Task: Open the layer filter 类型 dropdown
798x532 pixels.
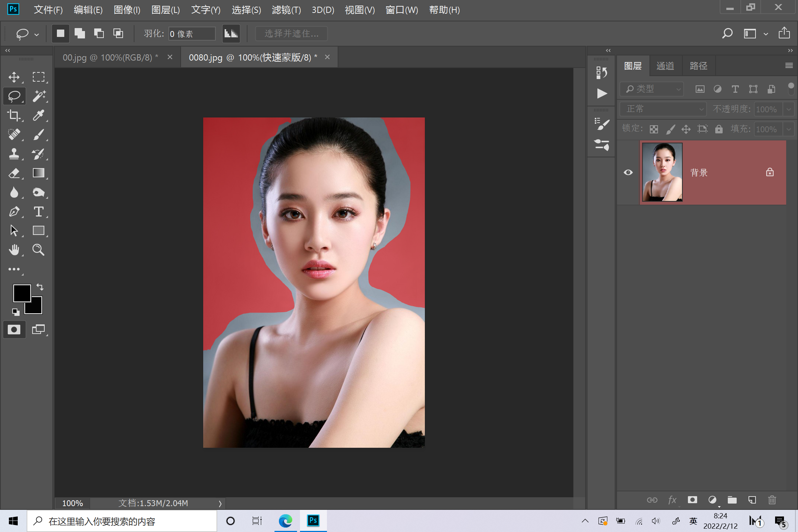Action: [x=652, y=89]
